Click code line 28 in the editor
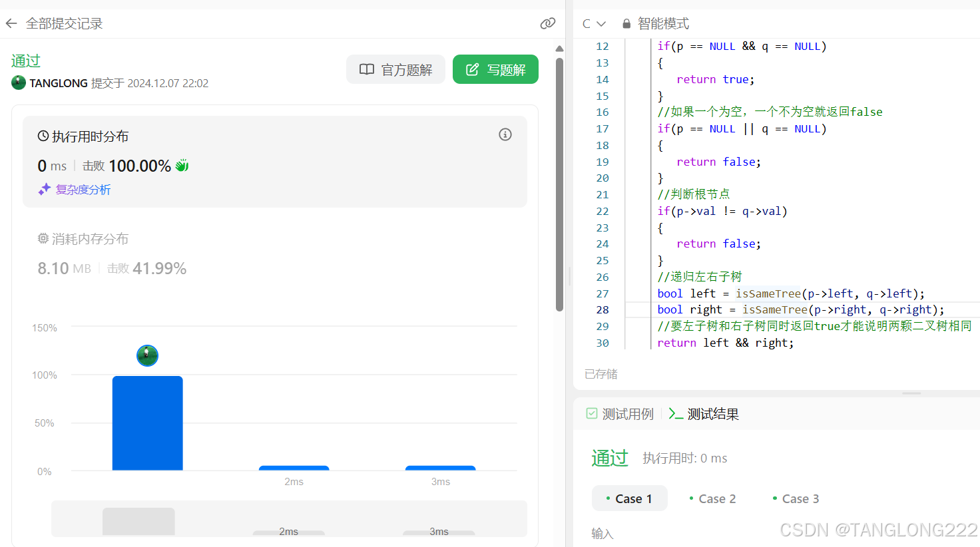The height and width of the screenshot is (547, 980). [x=801, y=309]
